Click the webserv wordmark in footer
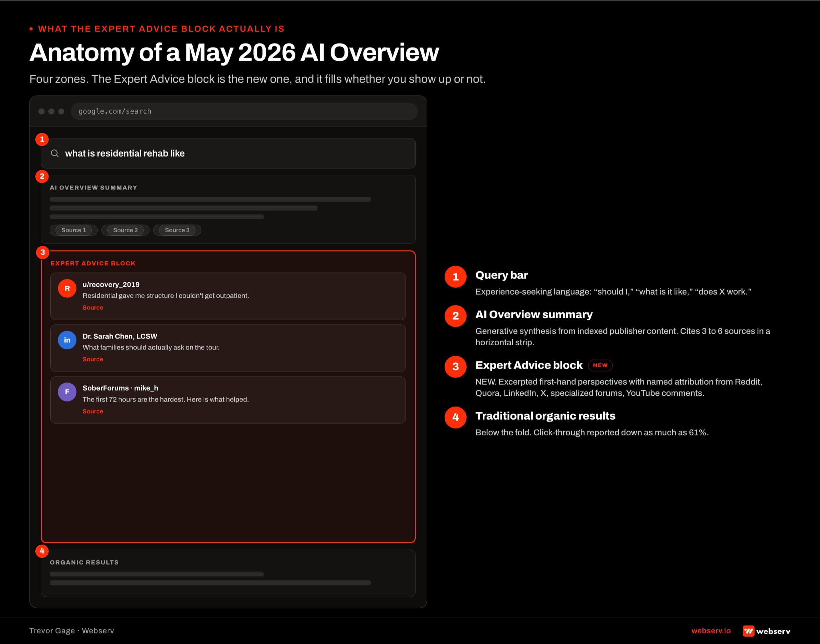The height and width of the screenshot is (644, 820). [773, 631]
